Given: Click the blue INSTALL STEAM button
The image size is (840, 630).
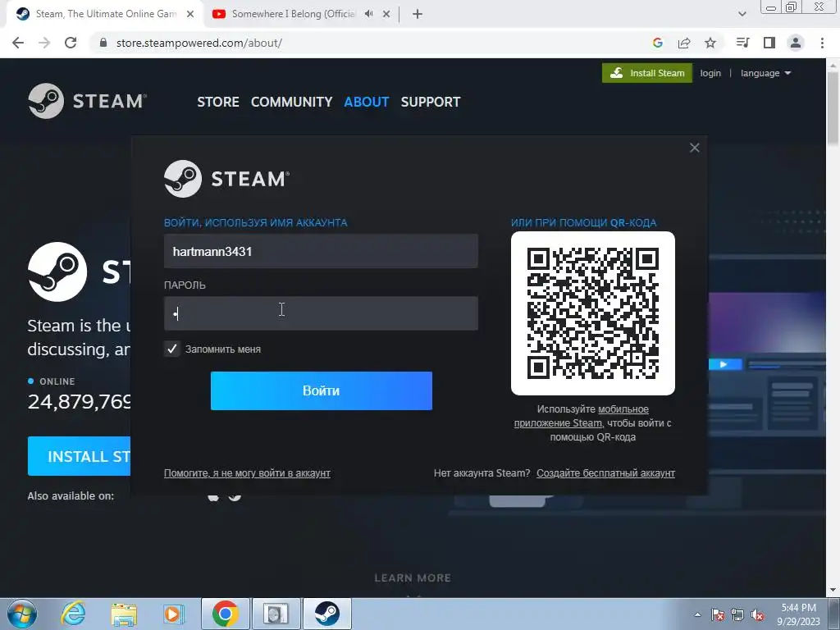Looking at the screenshot, I should pos(80,456).
